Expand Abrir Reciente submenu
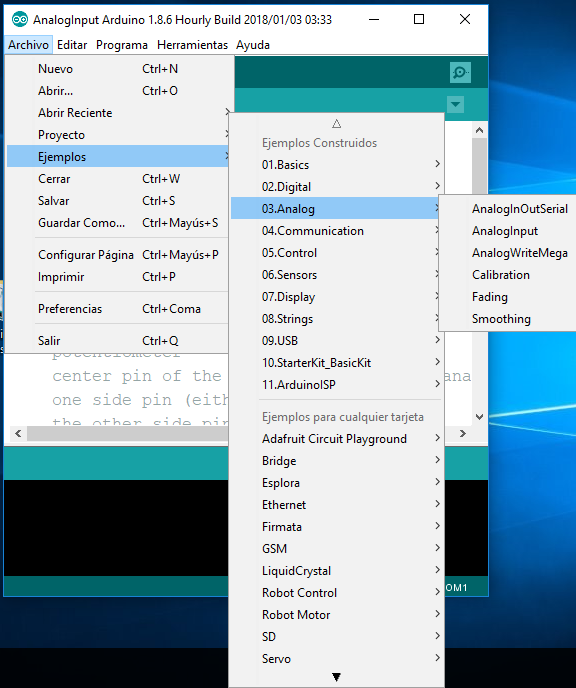 click(x=118, y=113)
